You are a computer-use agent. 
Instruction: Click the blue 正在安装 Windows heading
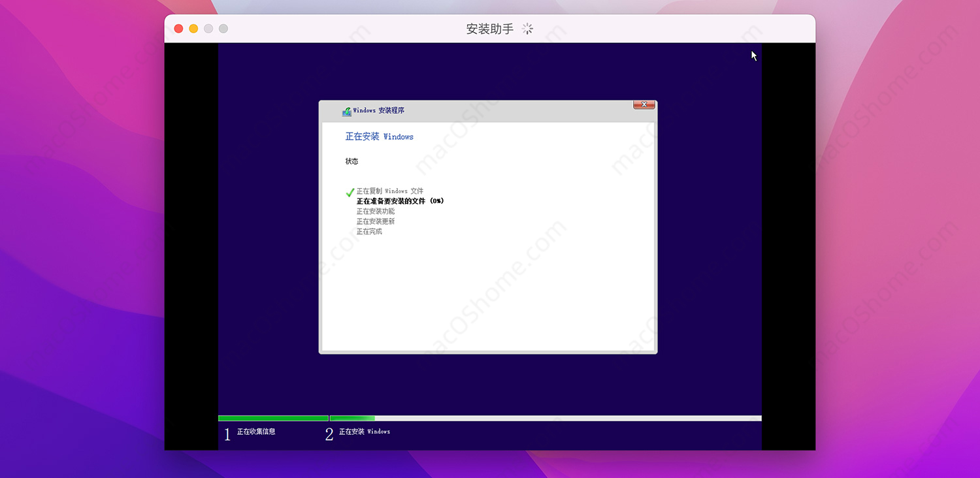[379, 136]
